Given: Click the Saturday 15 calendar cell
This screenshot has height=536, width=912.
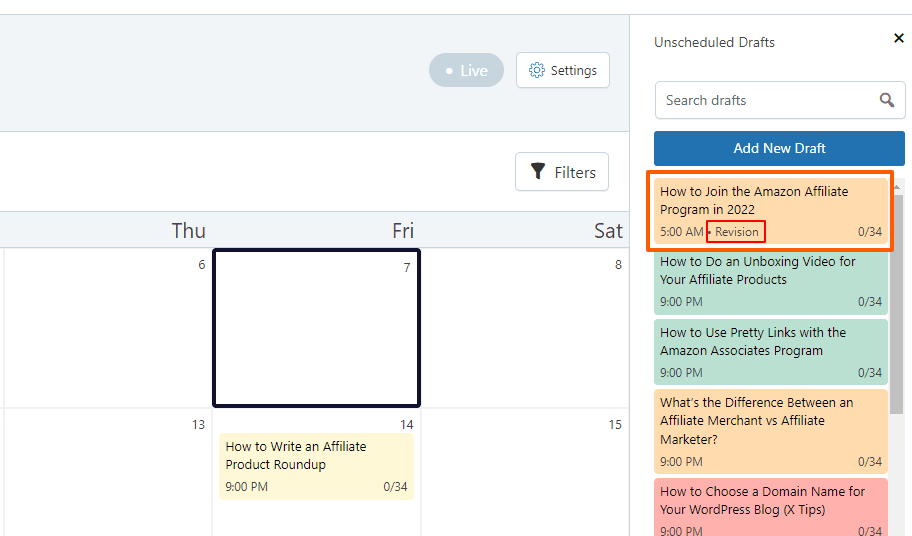Looking at the screenshot, I should [x=525, y=472].
